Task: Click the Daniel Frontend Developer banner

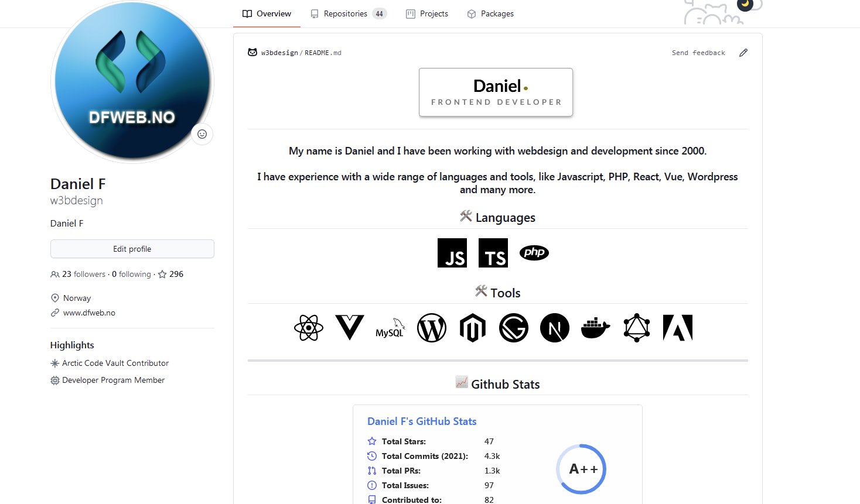Action: pyautogui.click(x=496, y=92)
